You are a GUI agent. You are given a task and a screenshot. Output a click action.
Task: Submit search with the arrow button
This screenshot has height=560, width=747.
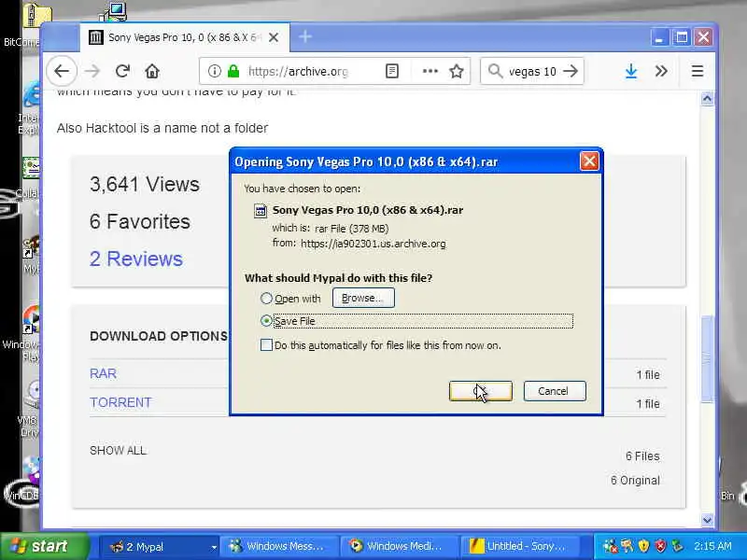click(x=571, y=72)
